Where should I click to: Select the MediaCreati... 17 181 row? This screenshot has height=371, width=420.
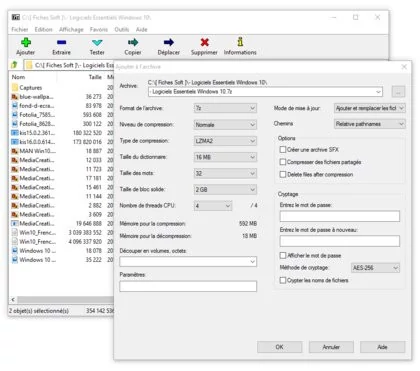tap(62, 178)
